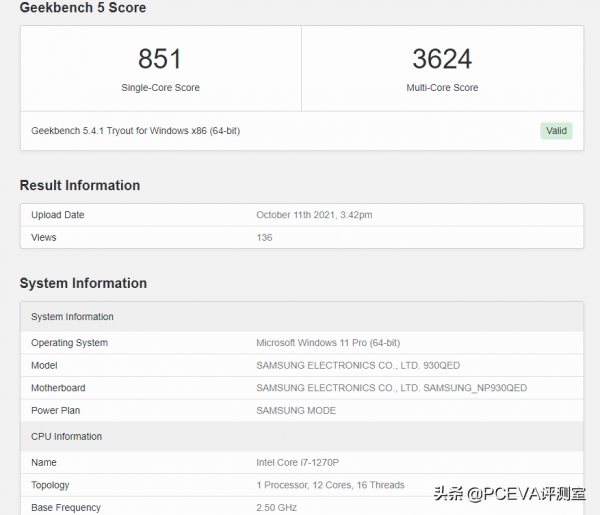Click the CPU Information section header

click(x=66, y=437)
